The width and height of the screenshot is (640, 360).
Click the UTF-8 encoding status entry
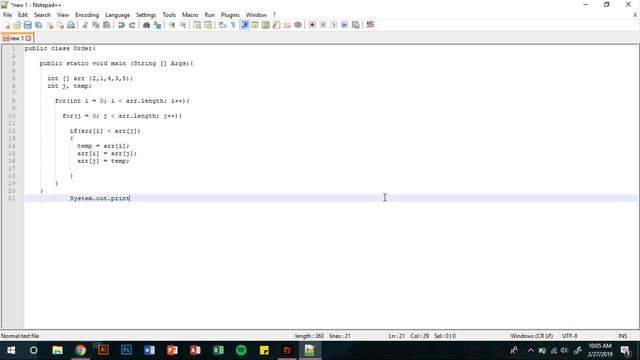(569, 336)
